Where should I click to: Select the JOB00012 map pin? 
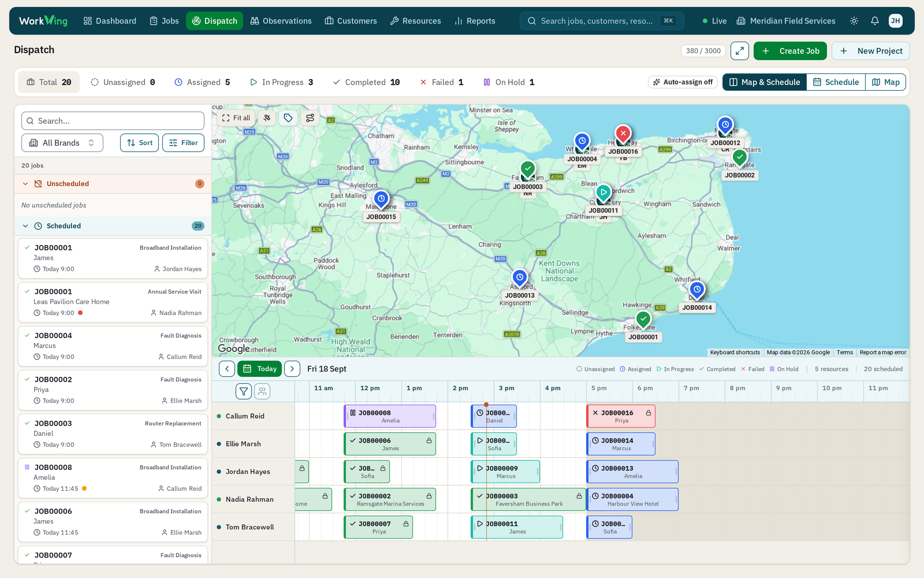click(x=725, y=125)
